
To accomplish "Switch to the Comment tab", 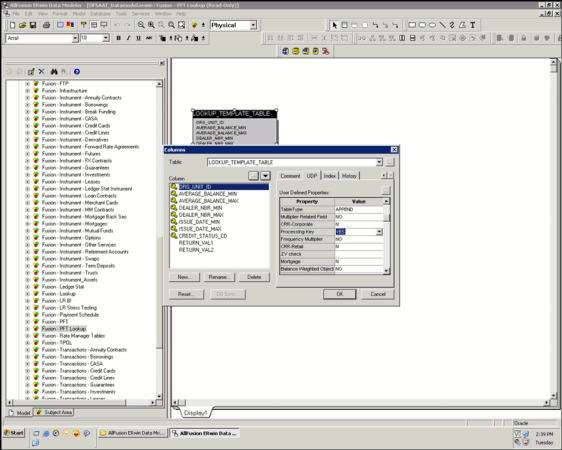I will tap(290, 176).
